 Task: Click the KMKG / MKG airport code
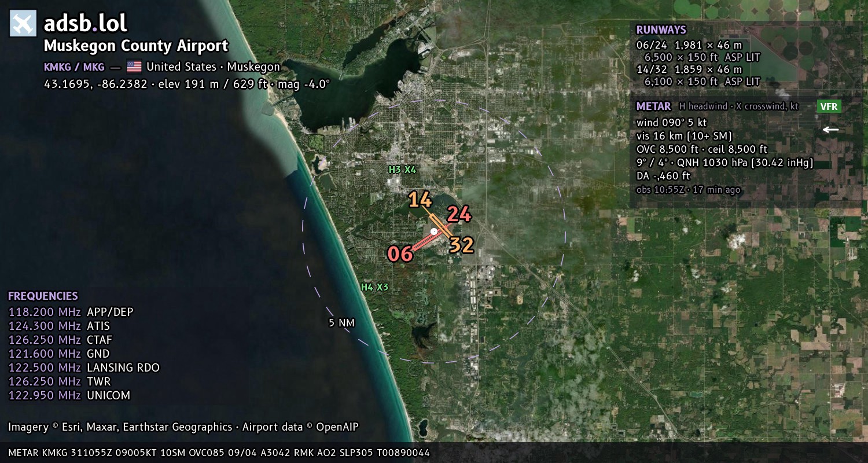[x=74, y=67]
